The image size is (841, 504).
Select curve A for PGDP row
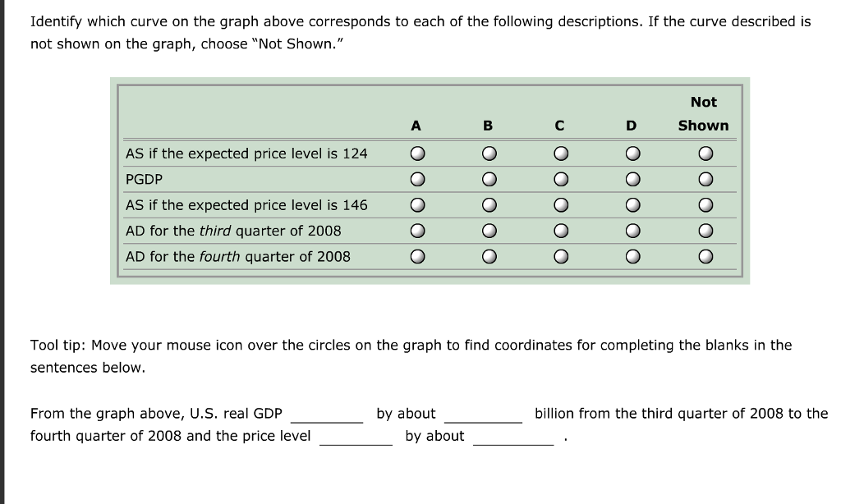[x=418, y=179]
